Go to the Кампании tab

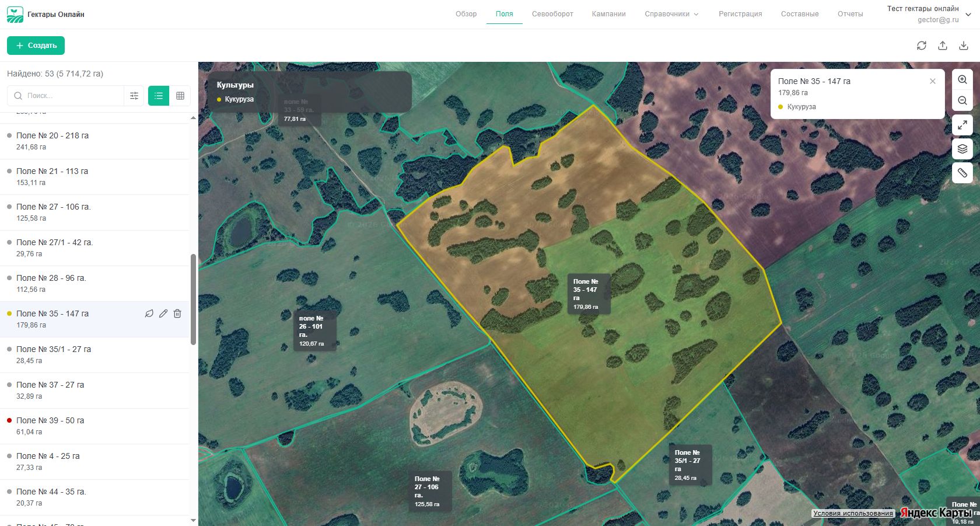608,14
